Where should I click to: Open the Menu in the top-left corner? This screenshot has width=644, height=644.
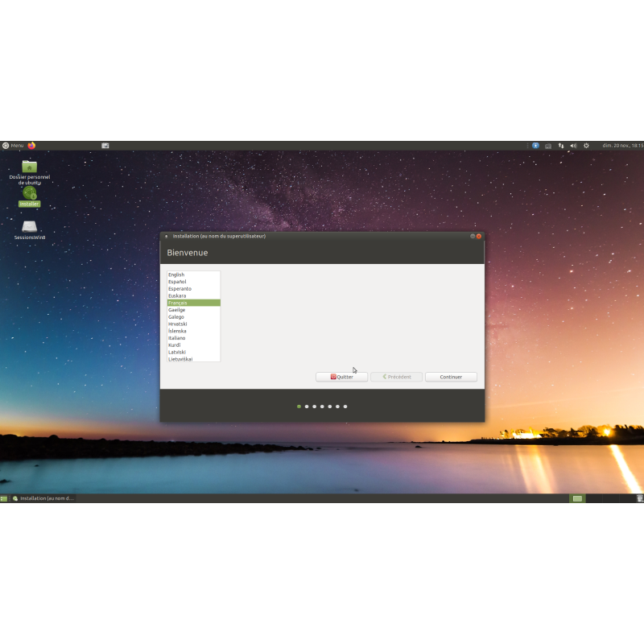tap(13, 146)
